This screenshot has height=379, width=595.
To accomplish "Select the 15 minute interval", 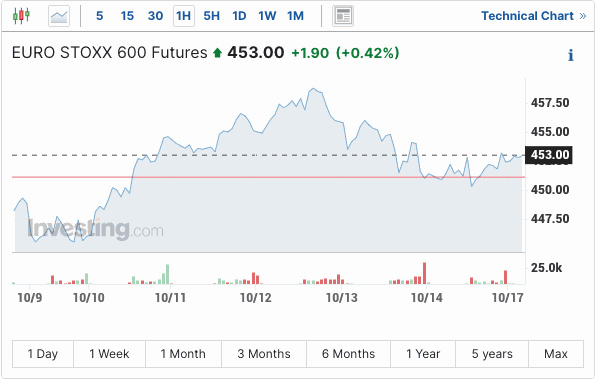I will [x=127, y=16].
